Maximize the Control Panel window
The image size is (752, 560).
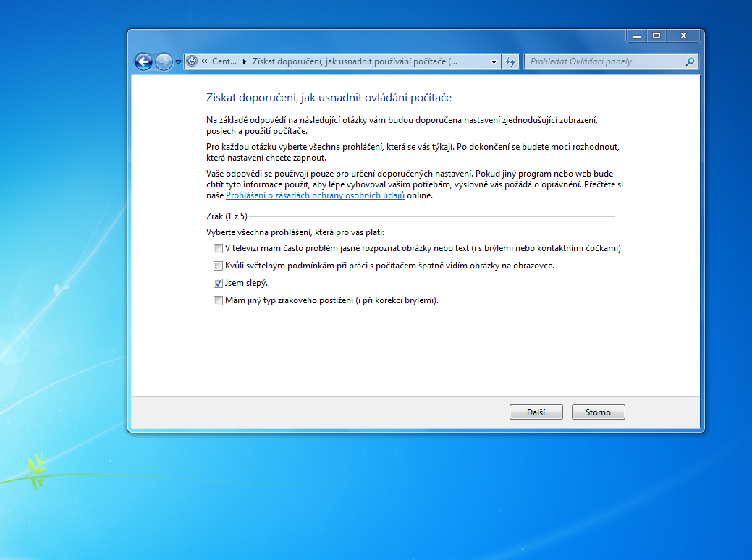coord(656,35)
